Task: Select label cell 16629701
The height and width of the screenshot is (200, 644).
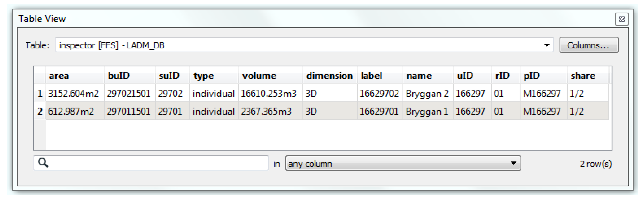Action: (380, 111)
